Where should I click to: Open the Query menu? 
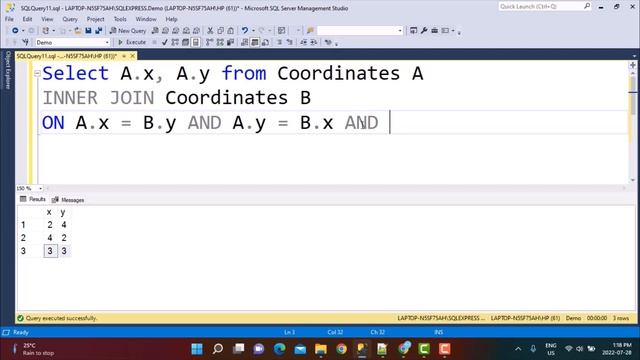pyautogui.click(x=70, y=19)
